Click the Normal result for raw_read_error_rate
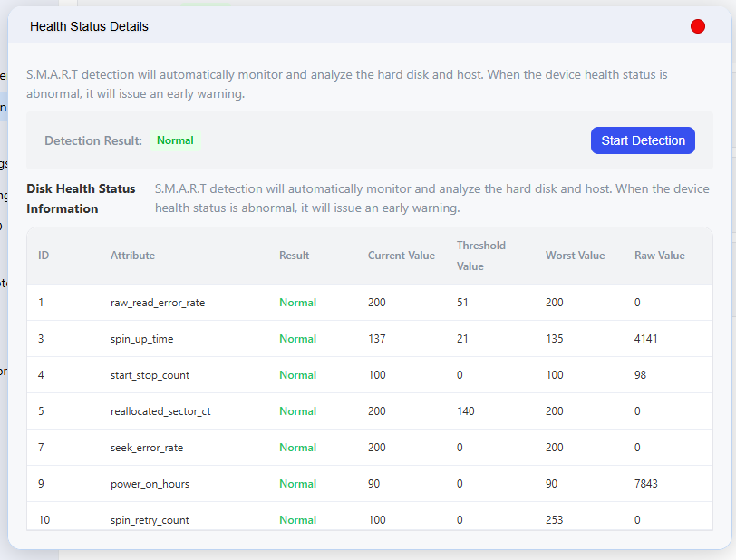Screen dimensions: 736x560 (x=297, y=303)
